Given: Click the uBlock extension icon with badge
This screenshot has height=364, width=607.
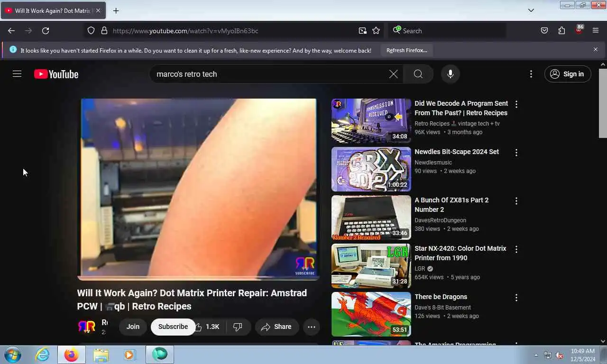Looking at the screenshot, I should [x=579, y=30].
